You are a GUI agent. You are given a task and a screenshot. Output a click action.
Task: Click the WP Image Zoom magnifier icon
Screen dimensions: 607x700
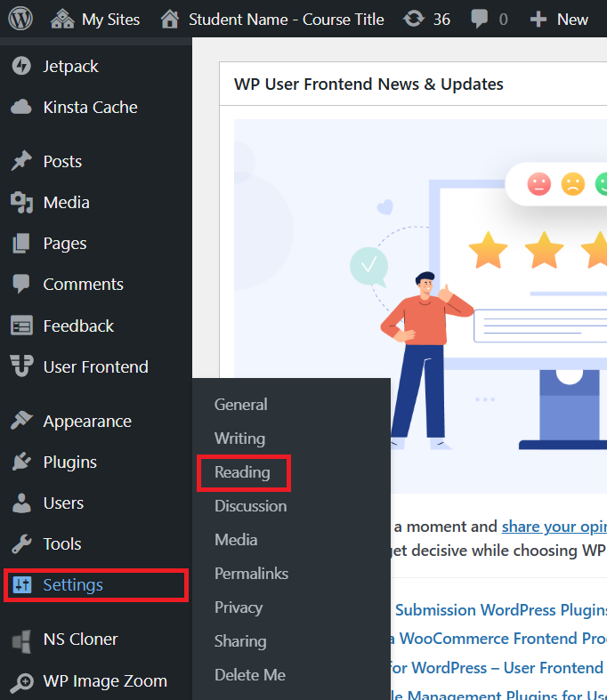click(x=22, y=682)
